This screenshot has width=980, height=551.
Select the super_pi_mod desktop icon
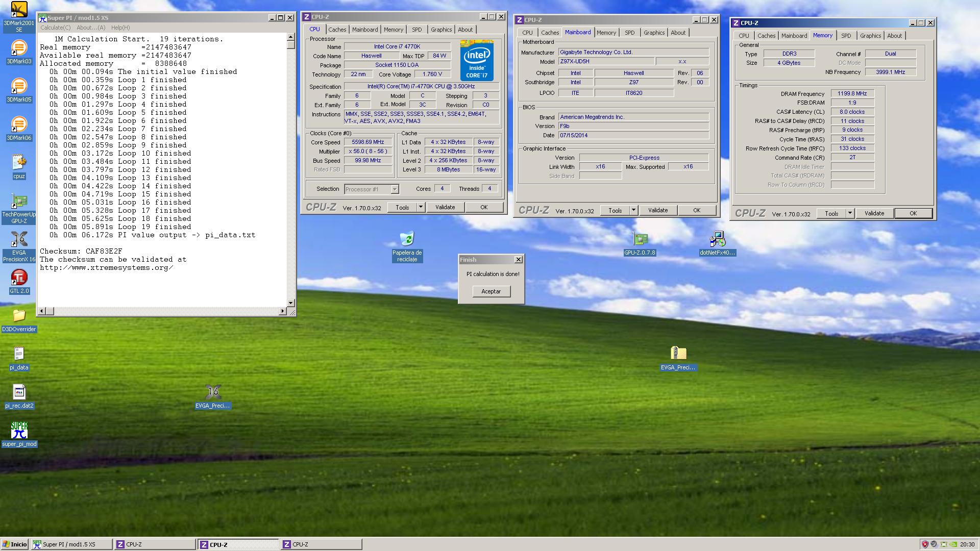tap(19, 435)
